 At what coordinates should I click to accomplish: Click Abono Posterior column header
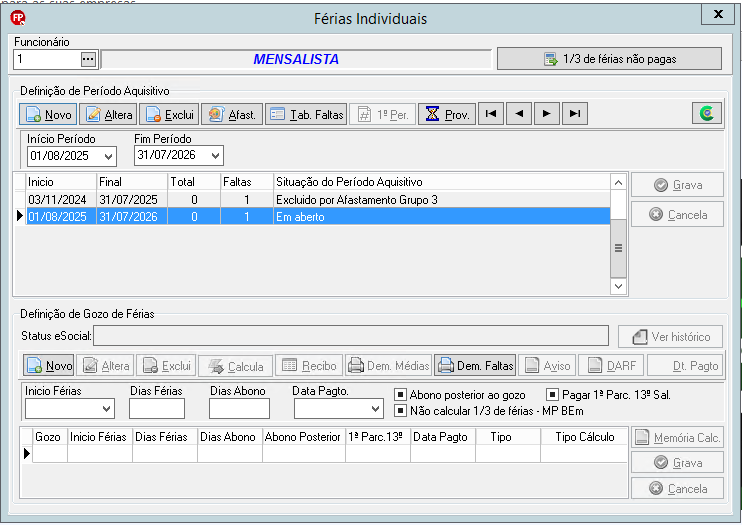(x=303, y=437)
